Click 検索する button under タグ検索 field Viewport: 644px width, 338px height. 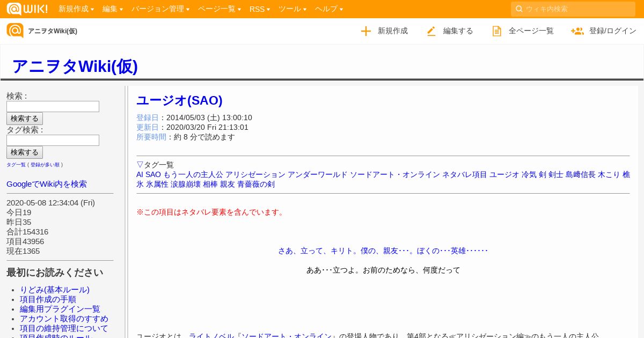coord(25,152)
